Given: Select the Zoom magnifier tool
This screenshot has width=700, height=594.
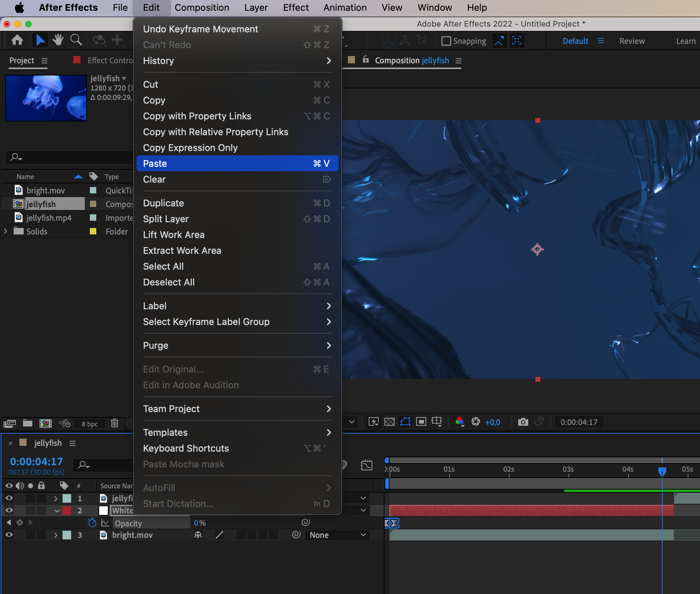Looking at the screenshot, I should pyautogui.click(x=76, y=40).
